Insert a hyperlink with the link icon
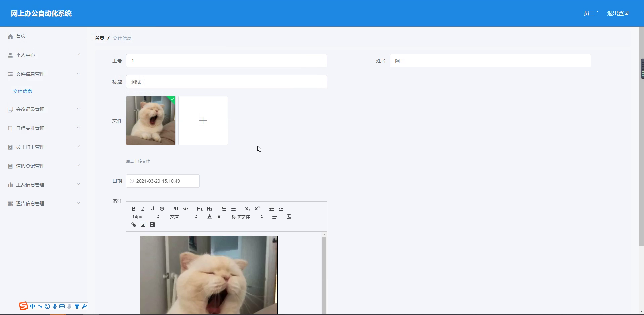This screenshot has width=644, height=315. coord(133,225)
